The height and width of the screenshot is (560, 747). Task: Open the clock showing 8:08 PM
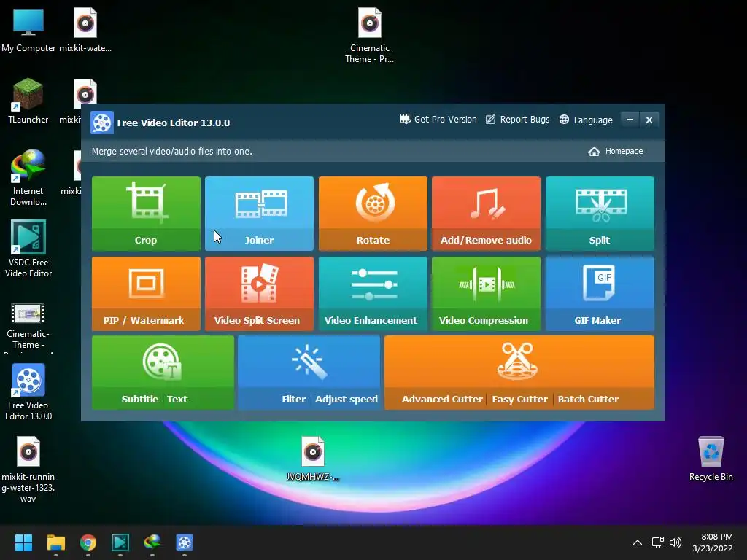click(x=713, y=542)
